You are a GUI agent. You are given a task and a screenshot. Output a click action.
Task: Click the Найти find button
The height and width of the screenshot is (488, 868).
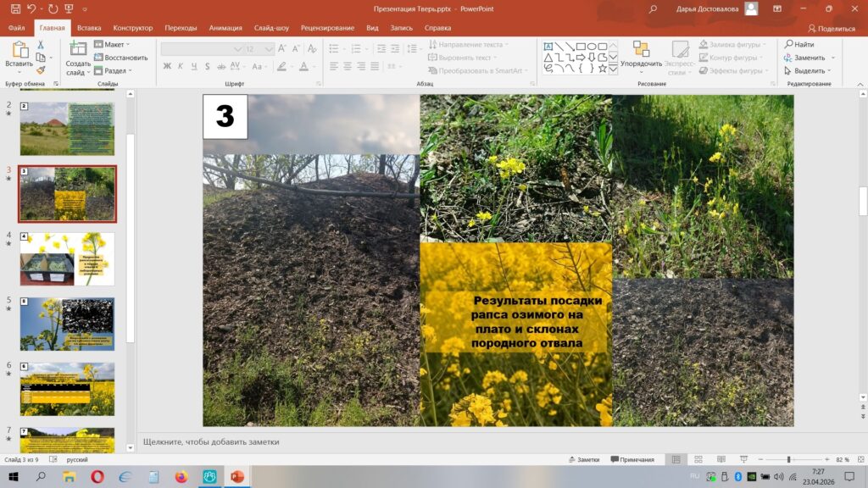(x=799, y=44)
